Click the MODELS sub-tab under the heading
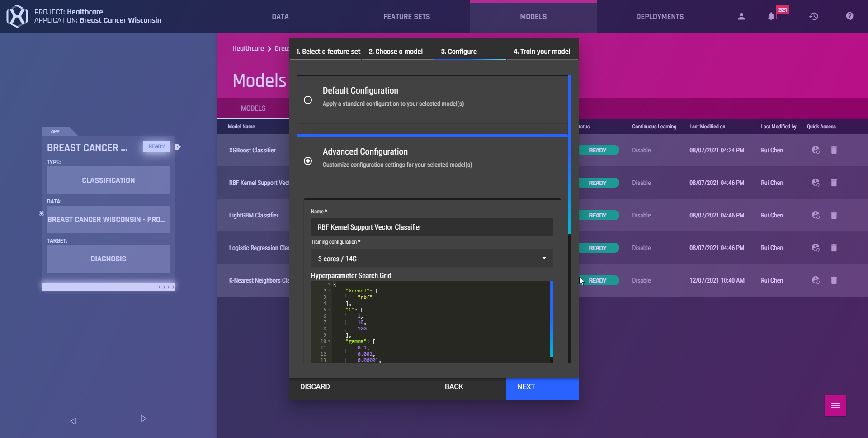Screen dimensions: 868x438 [253, 108]
